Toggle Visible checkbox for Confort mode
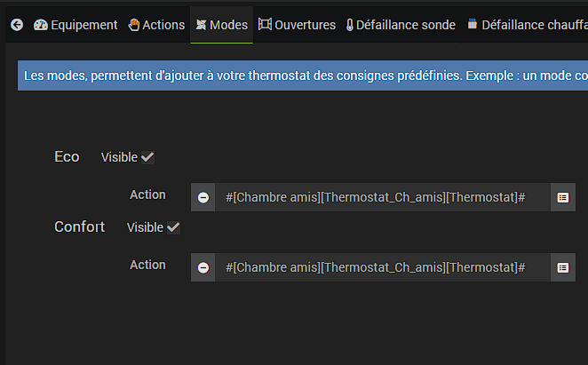The width and height of the screenshot is (588, 365). click(173, 227)
